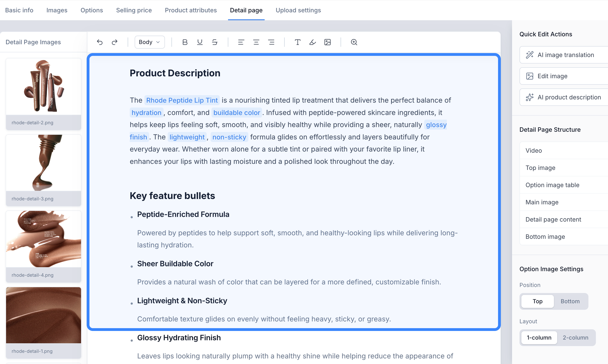Select the rhode-detail-3.png thumbnail
608x364 pixels.
(x=44, y=170)
